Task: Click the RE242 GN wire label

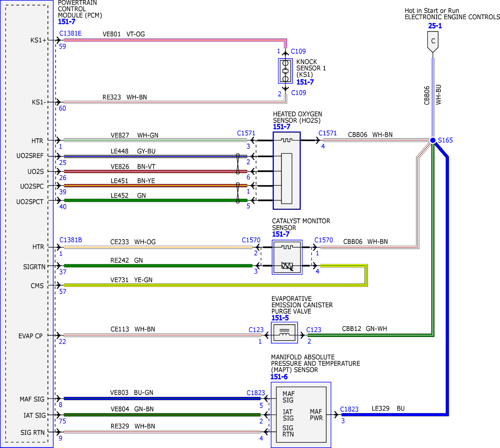Action: (127, 260)
